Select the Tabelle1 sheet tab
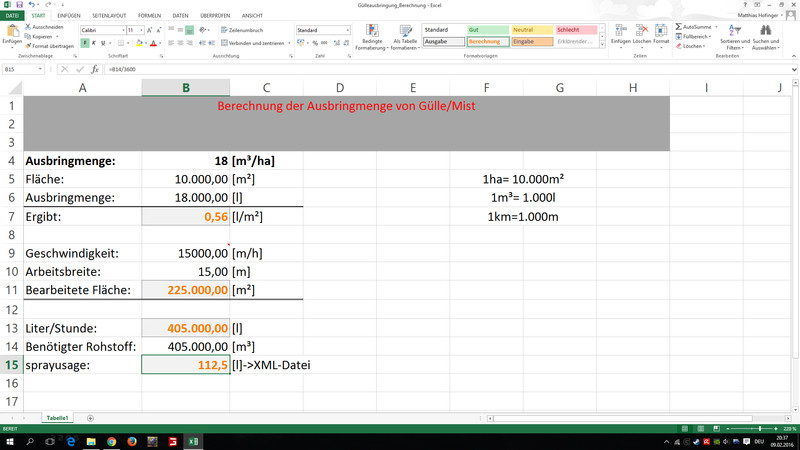This screenshot has height=450, width=800. pos(57,417)
